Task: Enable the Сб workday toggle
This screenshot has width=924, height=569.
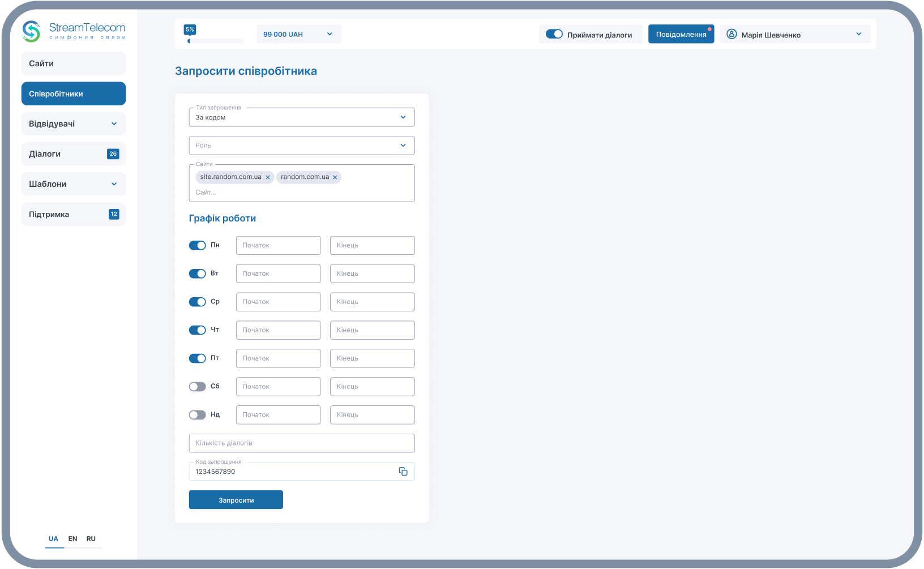Action: click(197, 387)
